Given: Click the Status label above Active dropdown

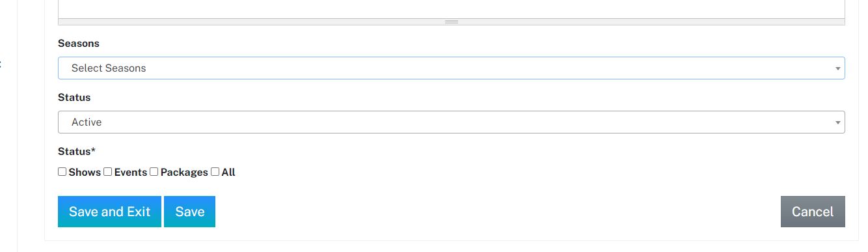Looking at the screenshot, I should click(74, 98).
